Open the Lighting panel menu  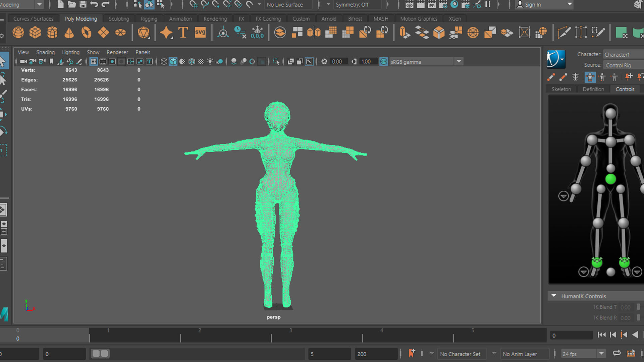(71, 52)
